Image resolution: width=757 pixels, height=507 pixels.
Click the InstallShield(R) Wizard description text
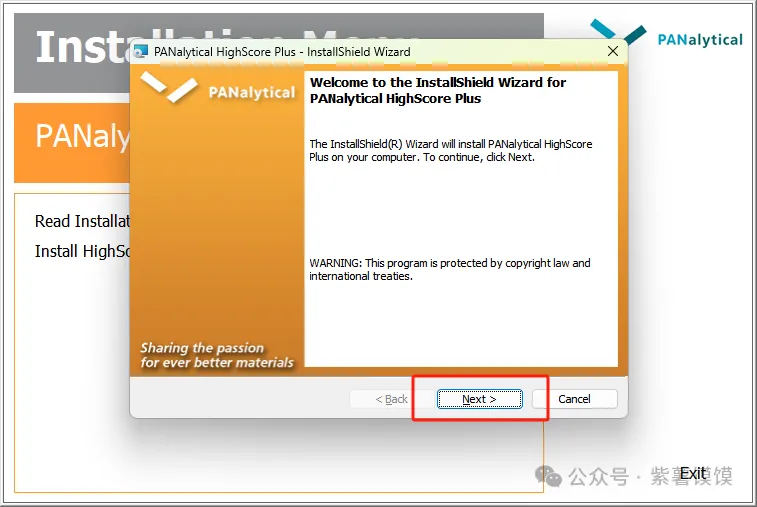click(x=451, y=151)
